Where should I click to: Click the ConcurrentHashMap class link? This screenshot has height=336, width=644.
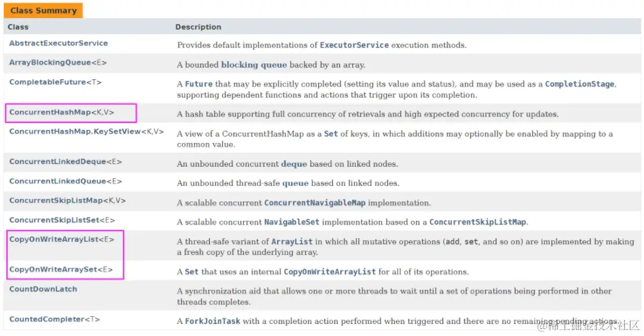coord(50,112)
